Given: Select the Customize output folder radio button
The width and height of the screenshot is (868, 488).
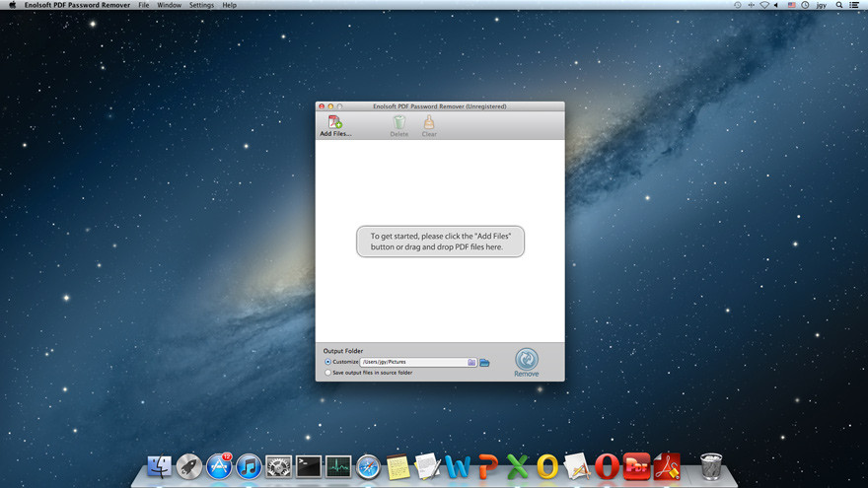Looking at the screenshot, I should 327,362.
